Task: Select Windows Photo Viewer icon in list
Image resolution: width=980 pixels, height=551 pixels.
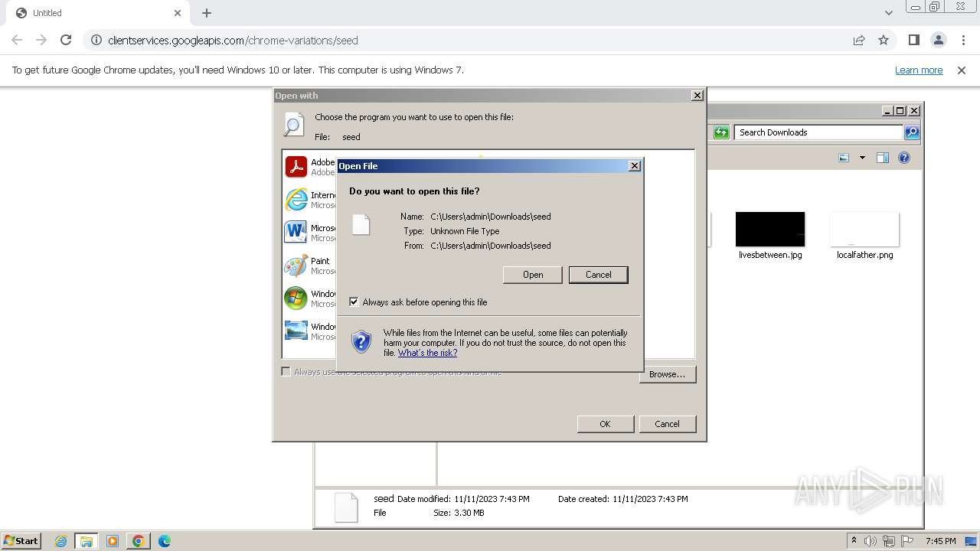Action: pos(296,331)
